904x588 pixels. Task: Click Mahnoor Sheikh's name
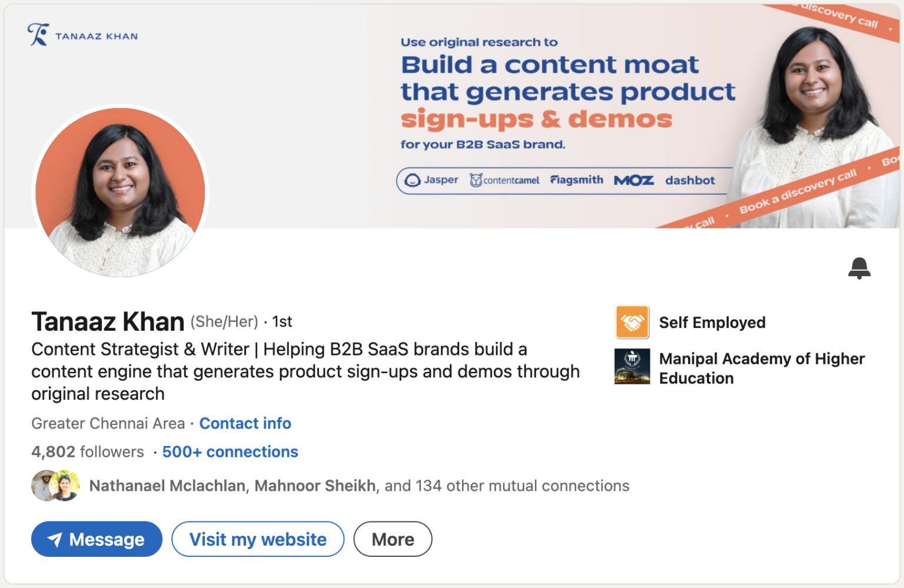(315, 486)
